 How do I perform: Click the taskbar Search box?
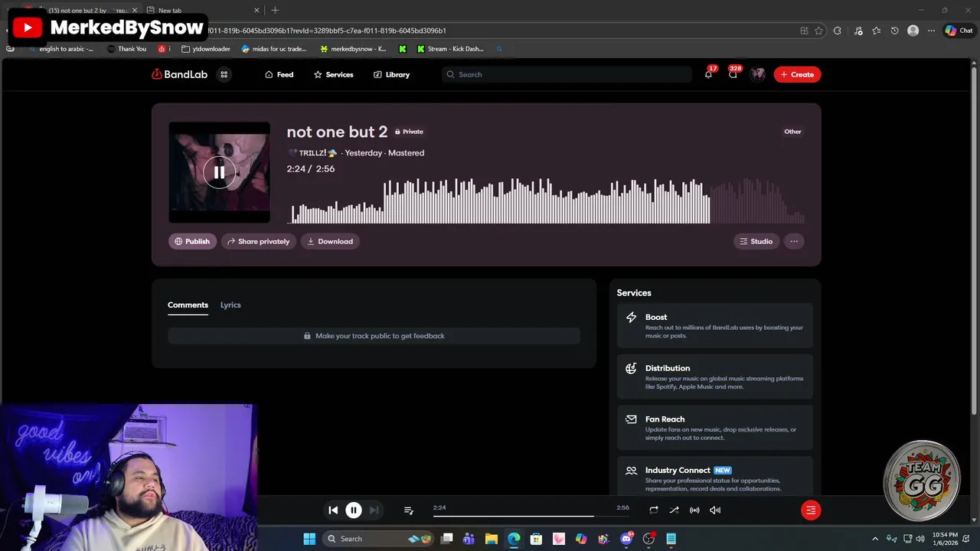[380, 539]
